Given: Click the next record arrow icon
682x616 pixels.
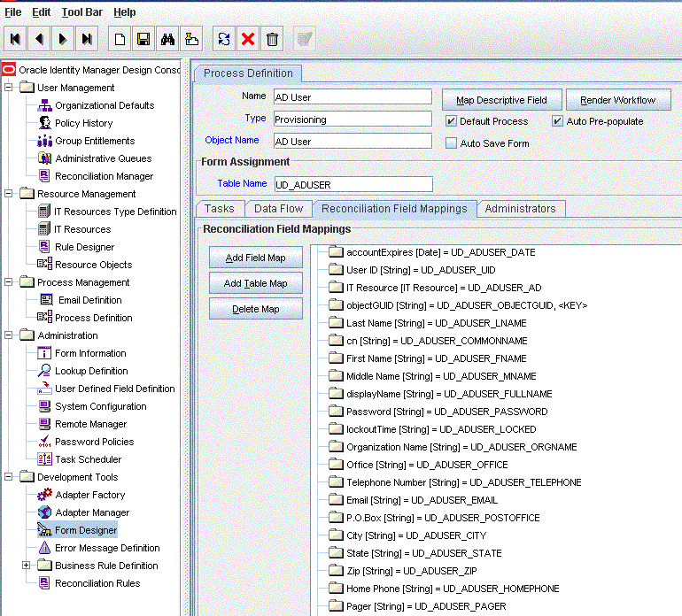Looking at the screenshot, I should pyautogui.click(x=63, y=40).
